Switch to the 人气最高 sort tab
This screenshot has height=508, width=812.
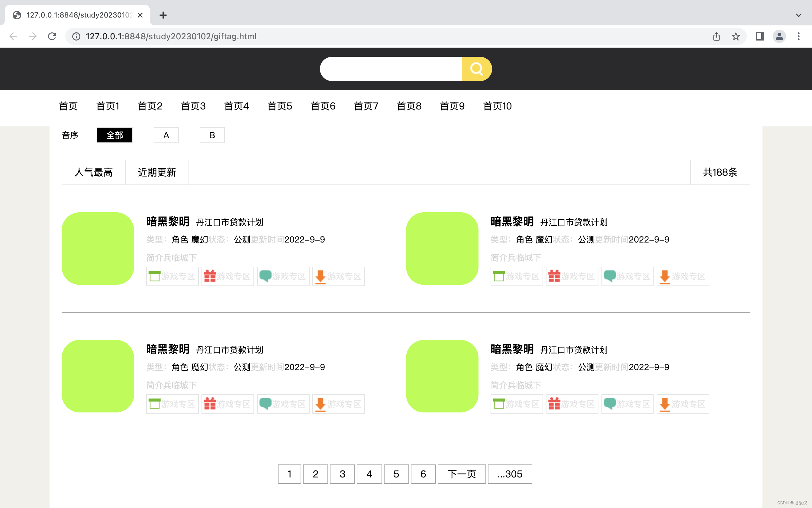pyautogui.click(x=94, y=172)
